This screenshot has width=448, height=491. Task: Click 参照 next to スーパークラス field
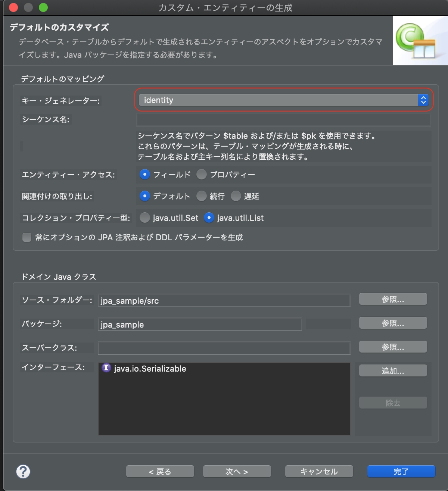[x=393, y=347]
